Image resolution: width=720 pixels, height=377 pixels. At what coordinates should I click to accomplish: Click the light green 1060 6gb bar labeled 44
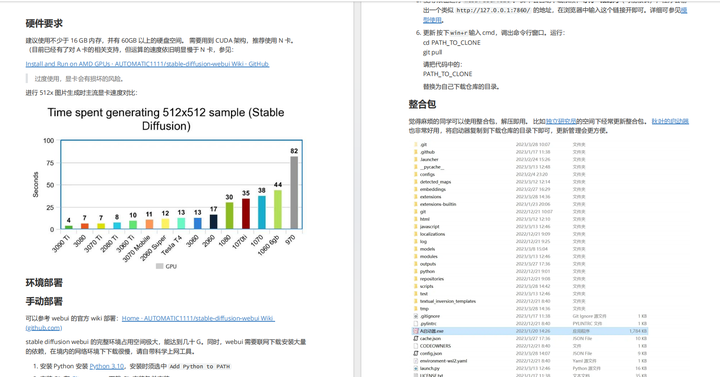coord(278,209)
